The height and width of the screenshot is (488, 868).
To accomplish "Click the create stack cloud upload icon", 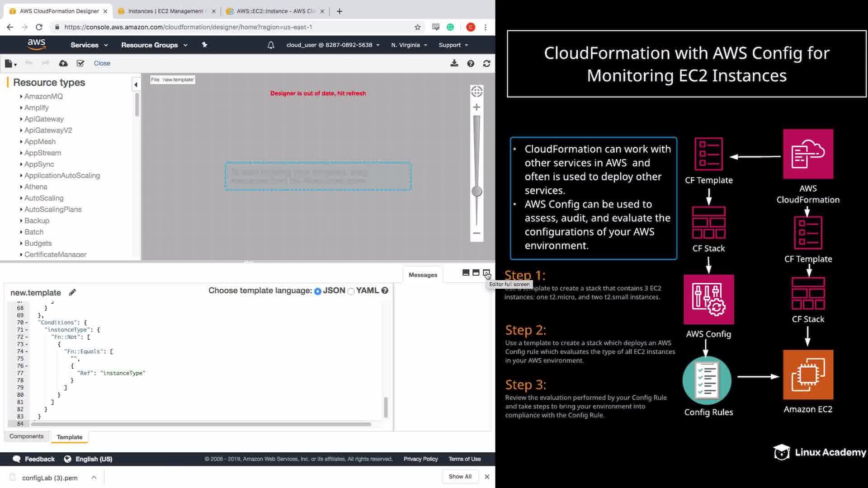I will click(63, 63).
